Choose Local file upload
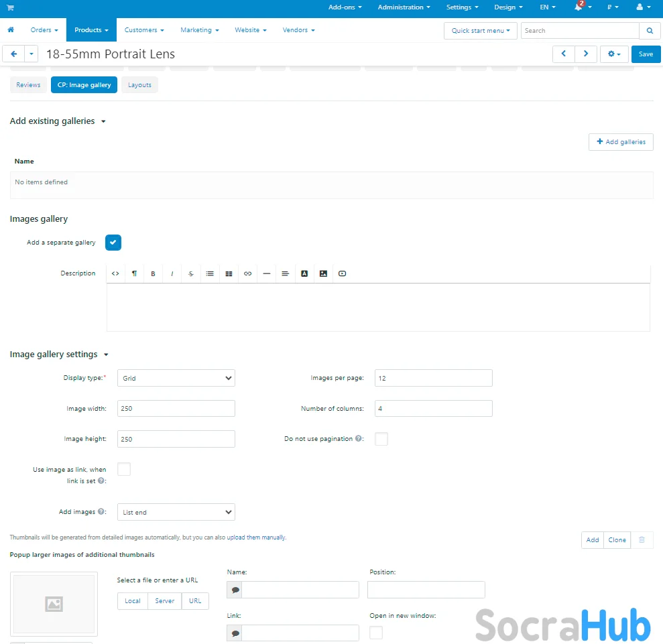The image size is (663, 644). pyautogui.click(x=132, y=601)
